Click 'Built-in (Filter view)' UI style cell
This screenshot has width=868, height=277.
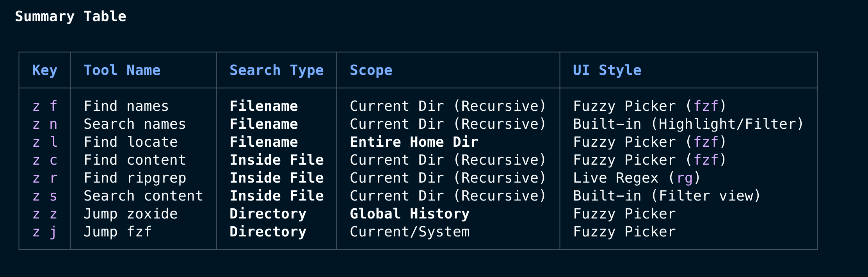[x=667, y=196]
